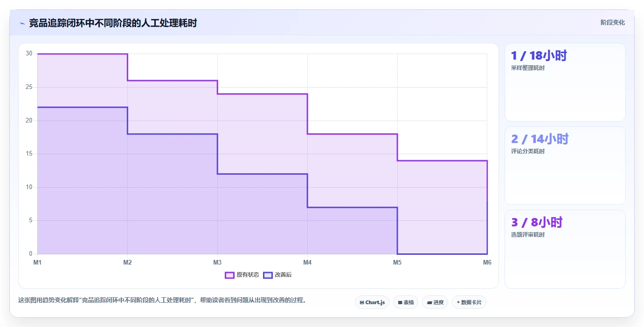Click the M5 x-axis label
644x327 pixels.
[397, 262]
